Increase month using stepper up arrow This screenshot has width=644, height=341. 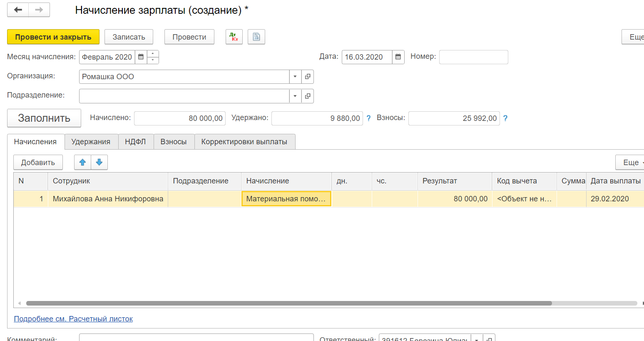click(x=153, y=54)
